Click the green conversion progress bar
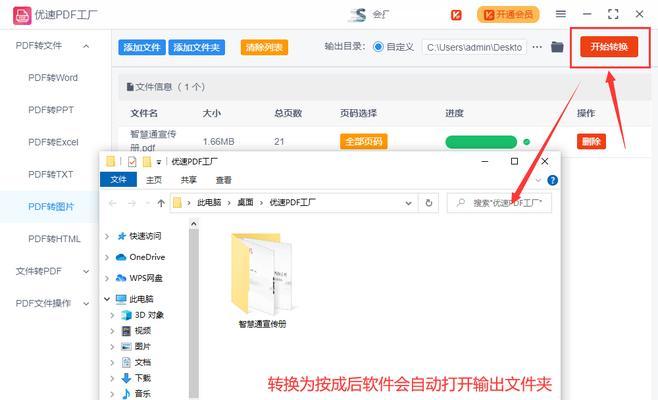Screen dimensions: 658x400 pyautogui.click(x=481, y=142)
